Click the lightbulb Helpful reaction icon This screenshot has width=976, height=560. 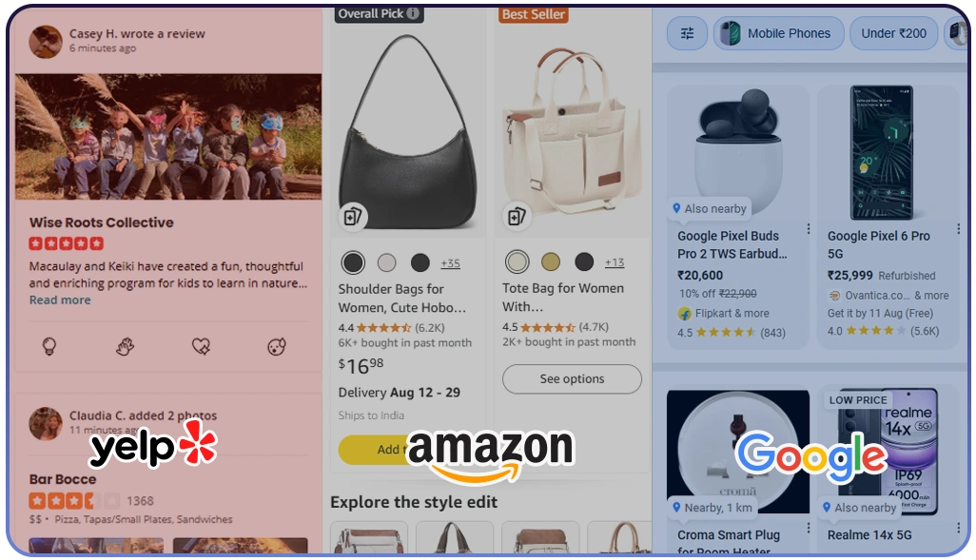[49, 346]
